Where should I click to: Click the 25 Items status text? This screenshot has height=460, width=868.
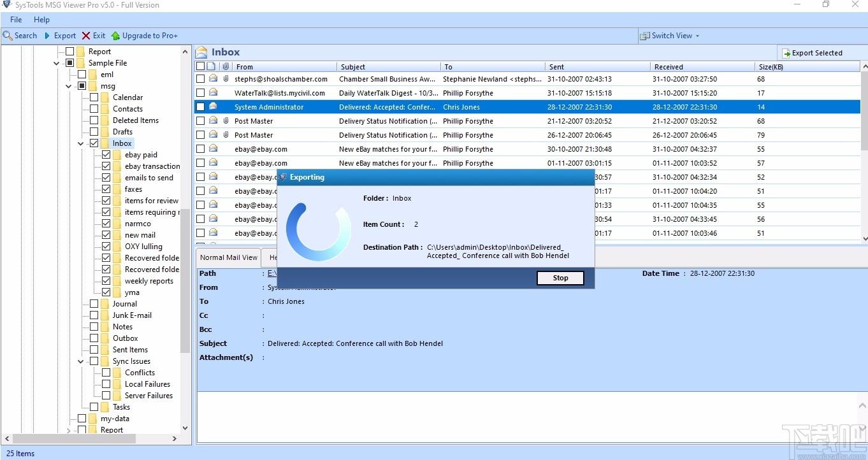(19, 454)
